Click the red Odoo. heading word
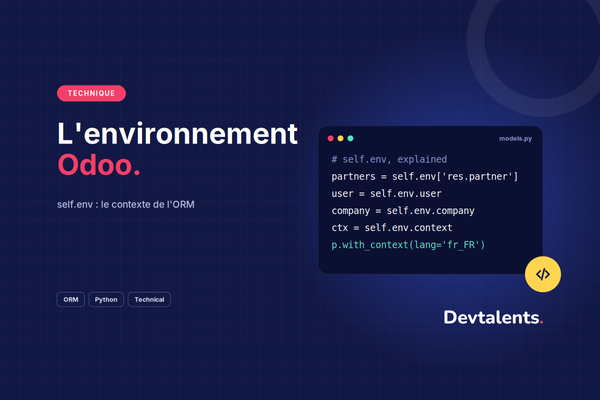The image size is (600, 400). [x=99, y=165]
